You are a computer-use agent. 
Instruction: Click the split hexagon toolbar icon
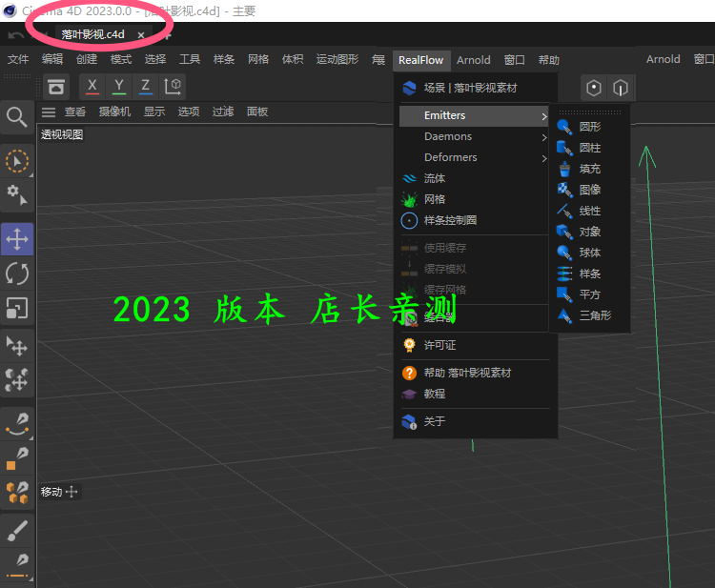(x=621, y=88)
